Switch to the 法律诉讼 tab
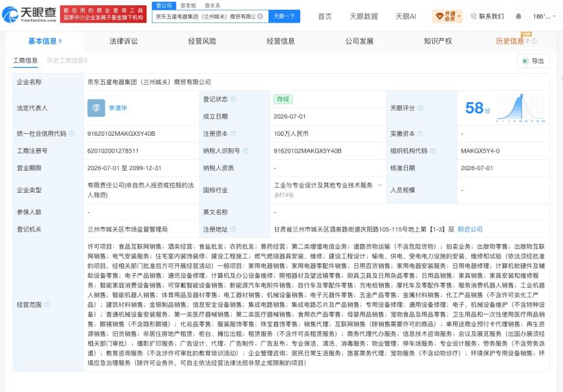Viewport: 563px width, 392px height. pos(124,41)
